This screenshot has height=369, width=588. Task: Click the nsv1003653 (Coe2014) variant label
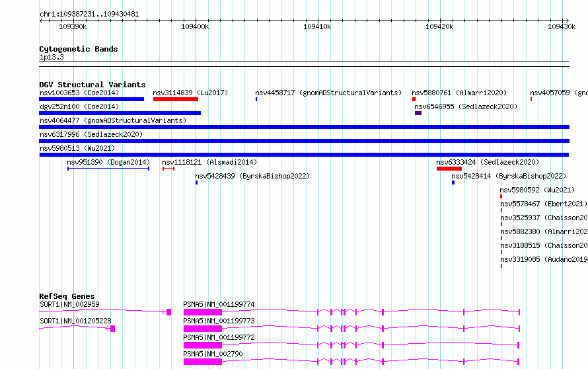click(x=79, y=93)
